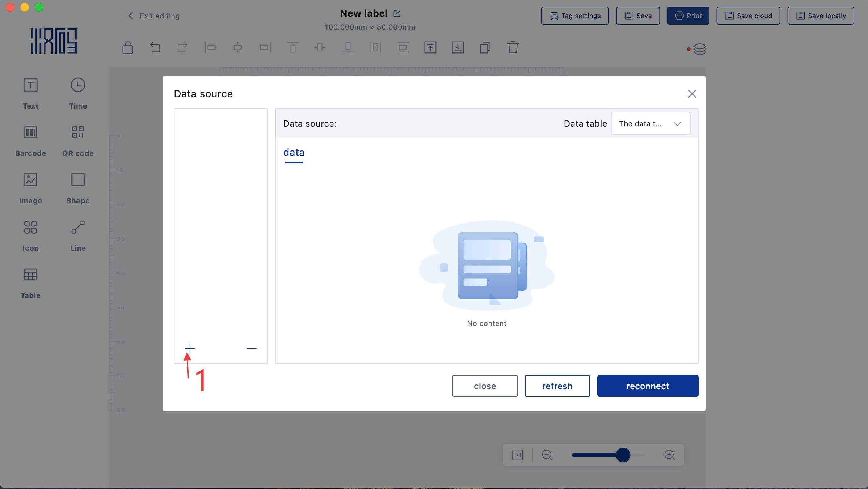The height and width of the screenshot is (489, 868).
Task: Click the undo arrow icon
Action: (x=155, y=47)
